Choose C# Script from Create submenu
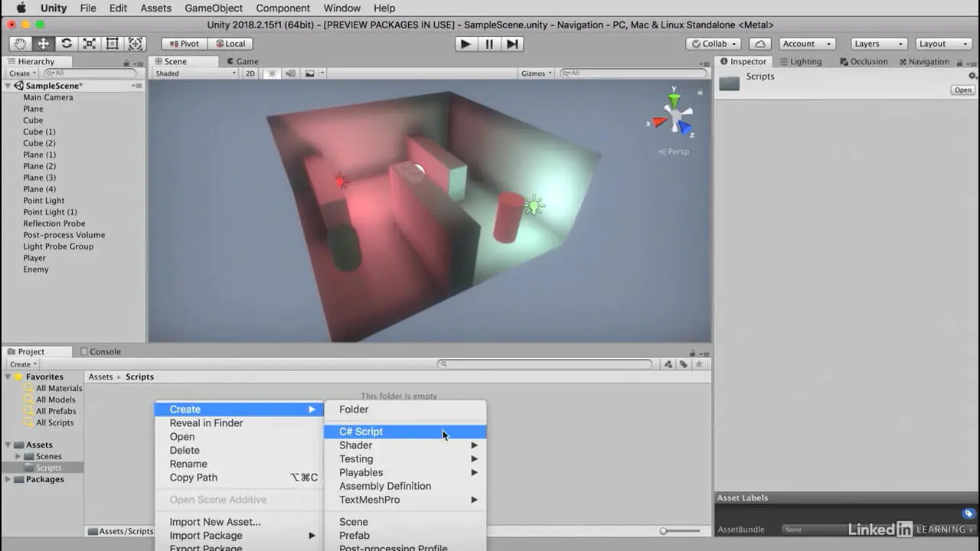 (x=405, y=432)
